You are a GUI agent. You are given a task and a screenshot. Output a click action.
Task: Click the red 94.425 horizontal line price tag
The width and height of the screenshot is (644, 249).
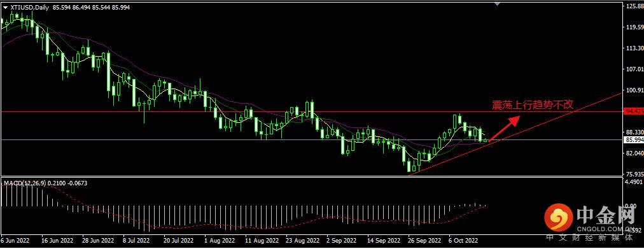[634, 111]
